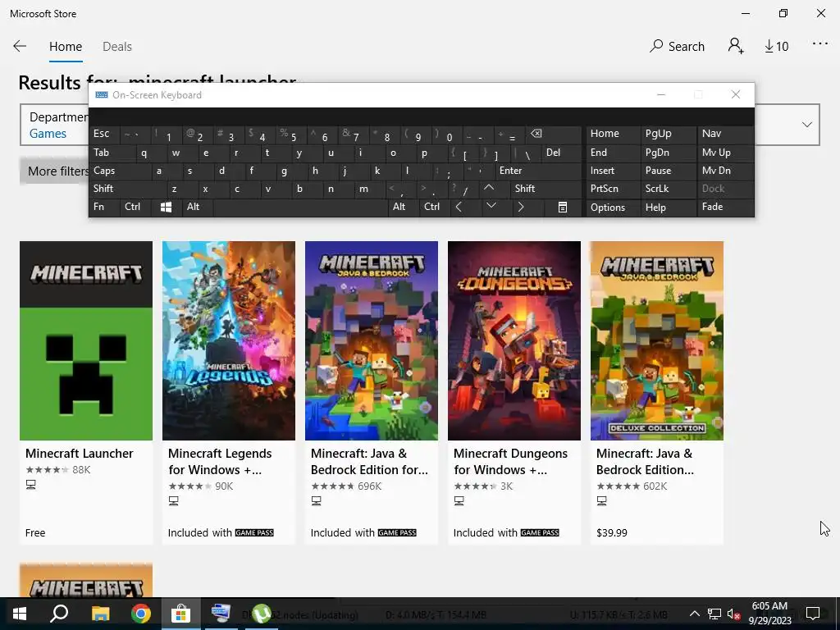Expand the Department filter dropdown chevron
Image resolution: width=840 pixels, height=630 pixels.
(x=807, y=125)
